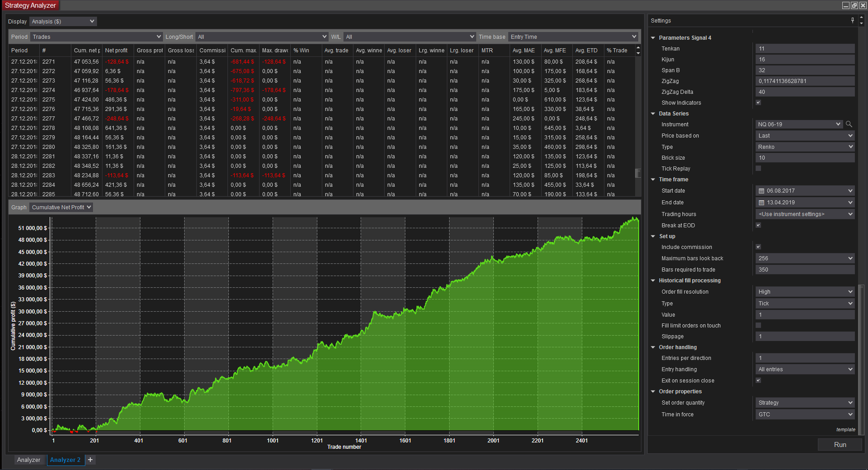Sort by the Avg. MFE column header
Screen dimensions: 868x470
click(x=556, y=50)
